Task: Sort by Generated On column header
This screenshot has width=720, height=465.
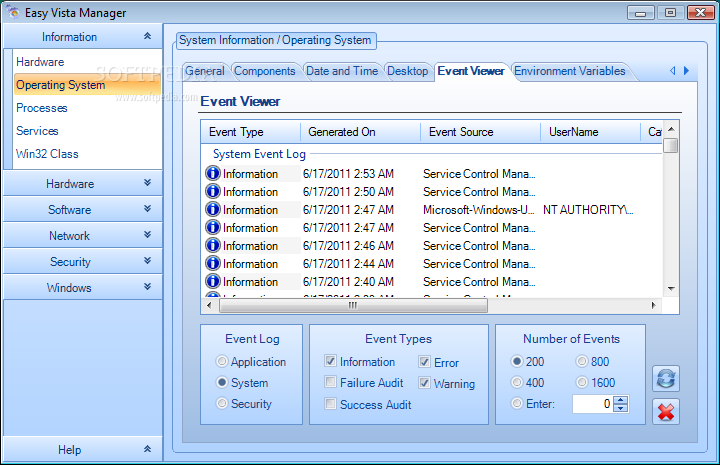Action: (x=360, y=132)
